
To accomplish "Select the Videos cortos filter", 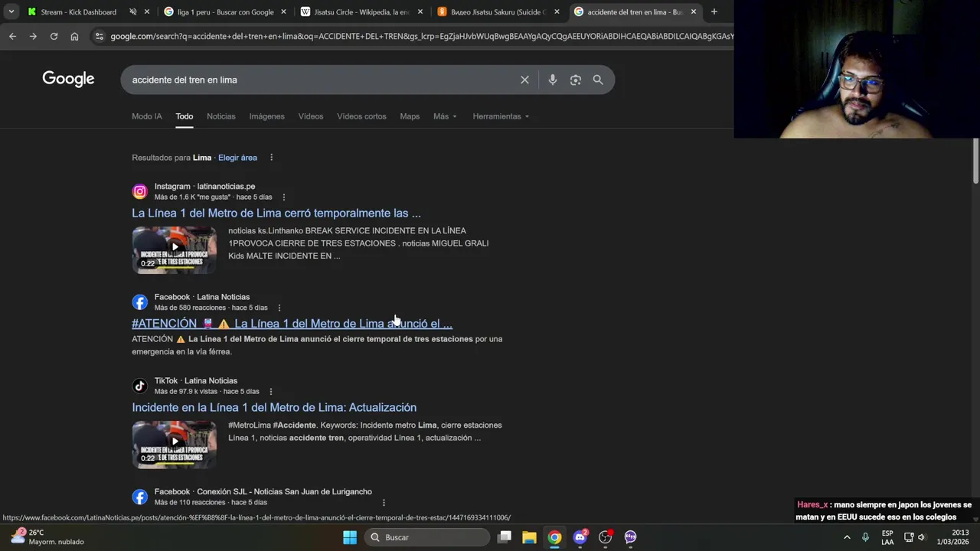I will click(361, 116).
